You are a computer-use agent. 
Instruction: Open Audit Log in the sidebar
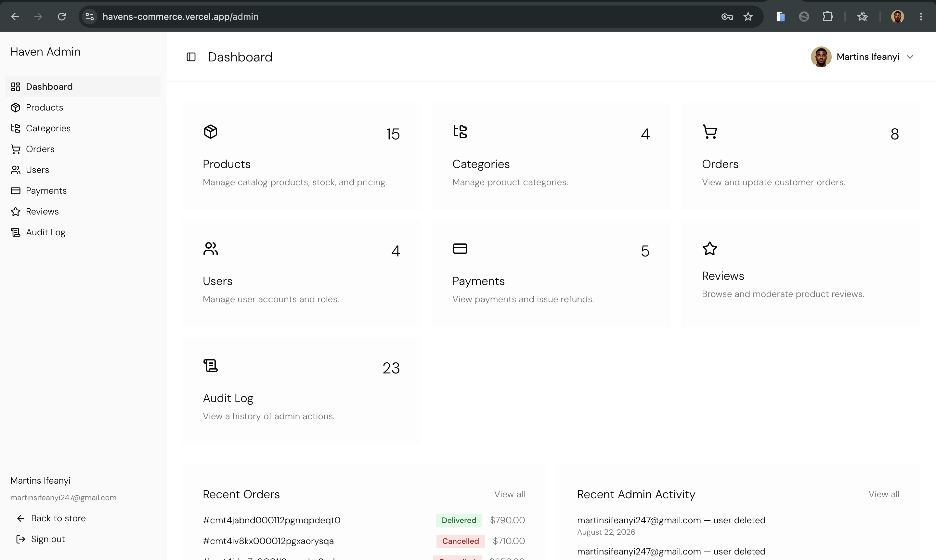83,232
